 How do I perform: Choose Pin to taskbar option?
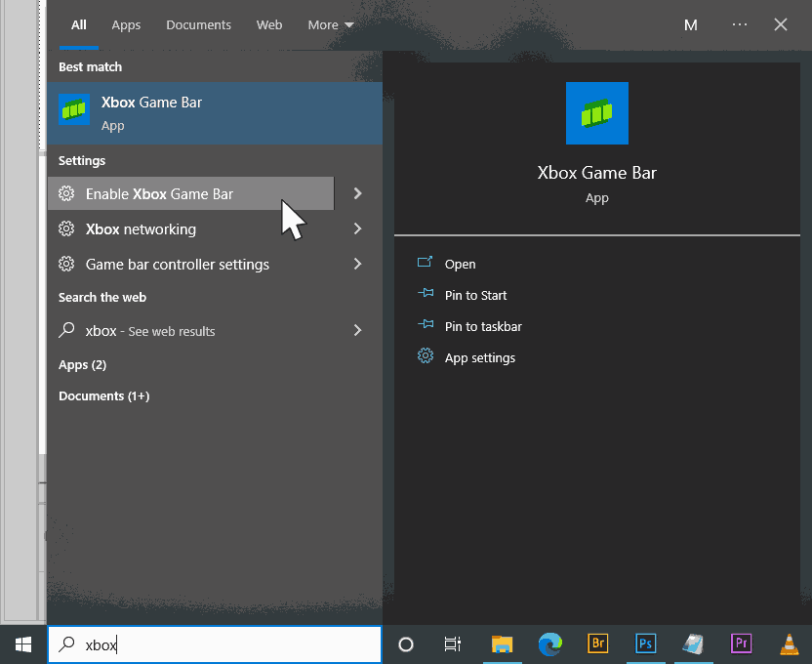(x=482, y=326)
